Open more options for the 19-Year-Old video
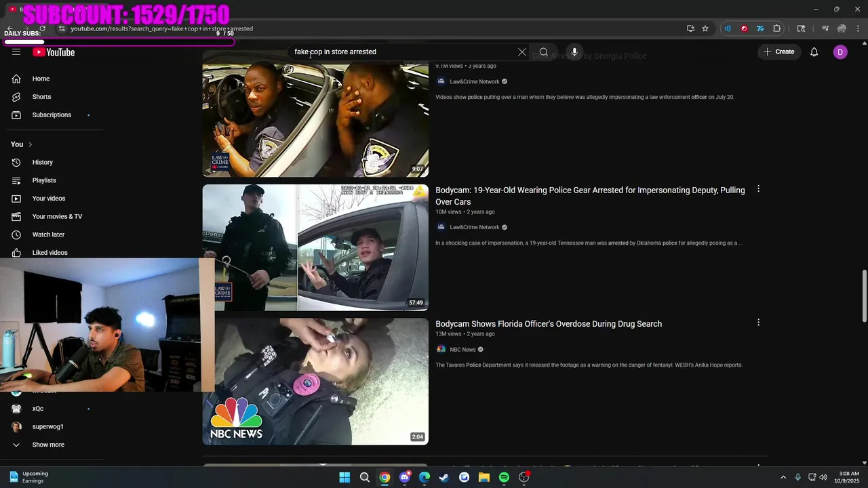868x488 pixels. pos(758,189)
